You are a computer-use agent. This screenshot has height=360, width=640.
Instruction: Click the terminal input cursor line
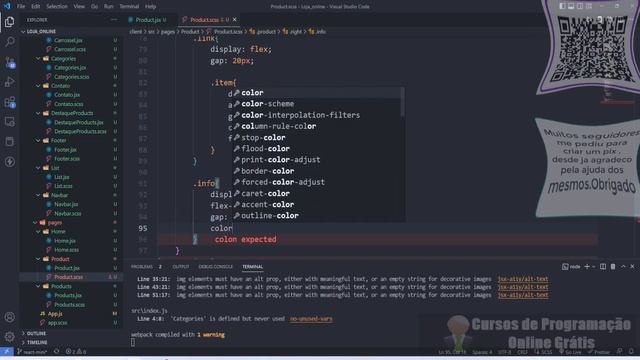133,342
